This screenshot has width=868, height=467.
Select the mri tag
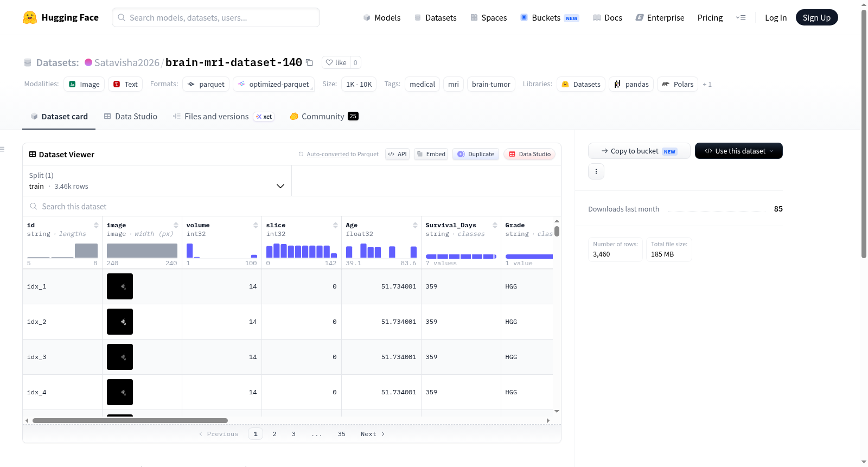(x=454, y=84)
